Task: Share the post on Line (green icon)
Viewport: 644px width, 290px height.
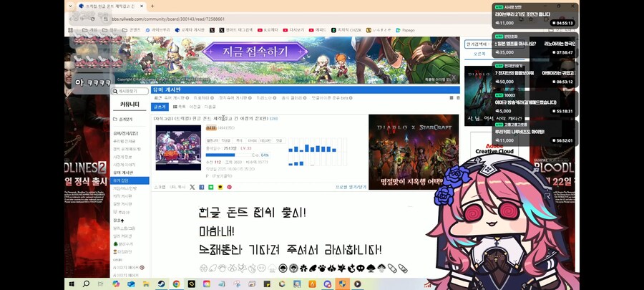Action: point(210,187)
